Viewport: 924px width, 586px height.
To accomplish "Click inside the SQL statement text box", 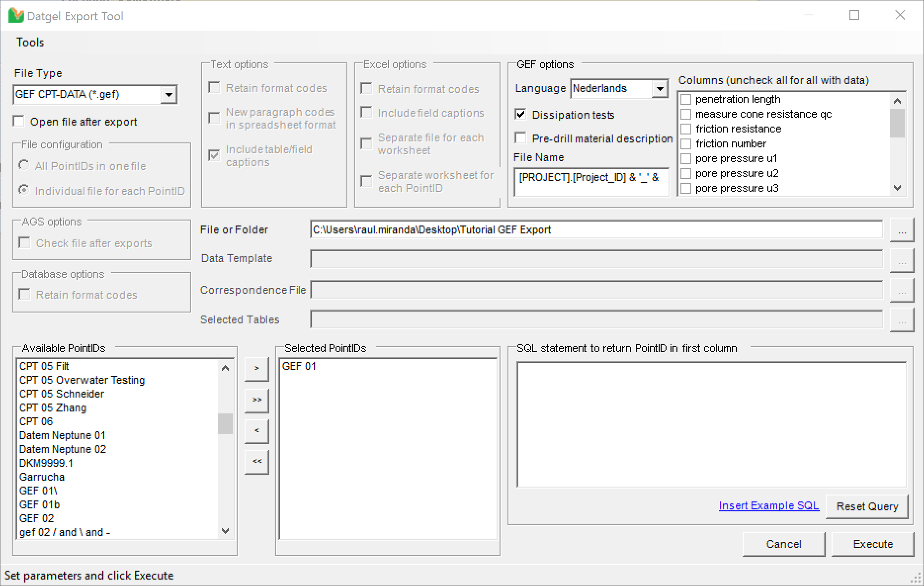I will [x=711, y=424].
